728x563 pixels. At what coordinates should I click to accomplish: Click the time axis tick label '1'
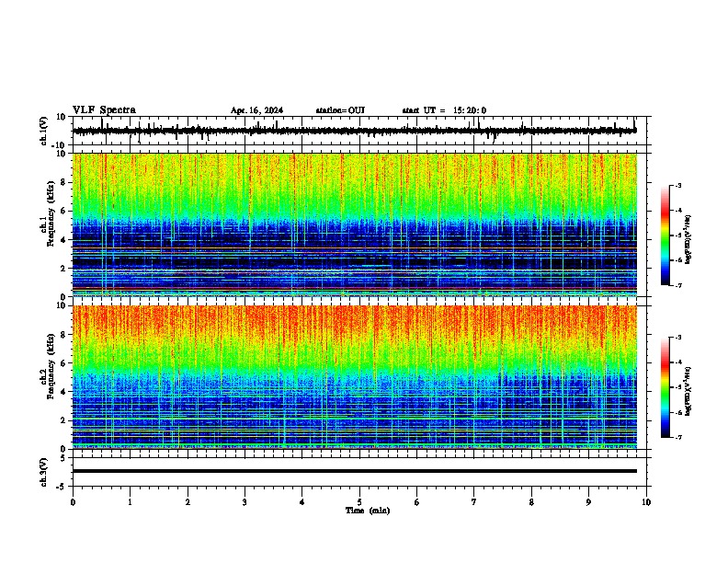[130, 502]
